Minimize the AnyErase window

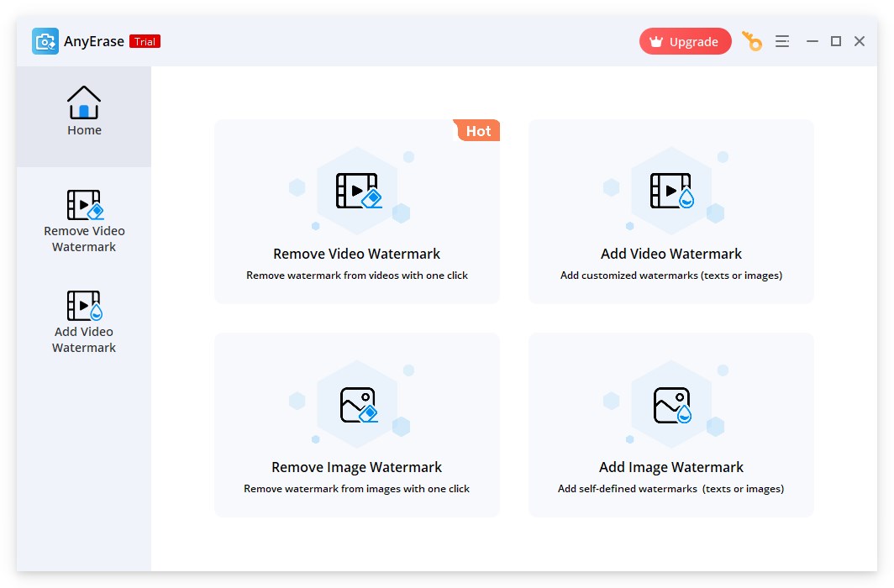(x=812, y=41)
